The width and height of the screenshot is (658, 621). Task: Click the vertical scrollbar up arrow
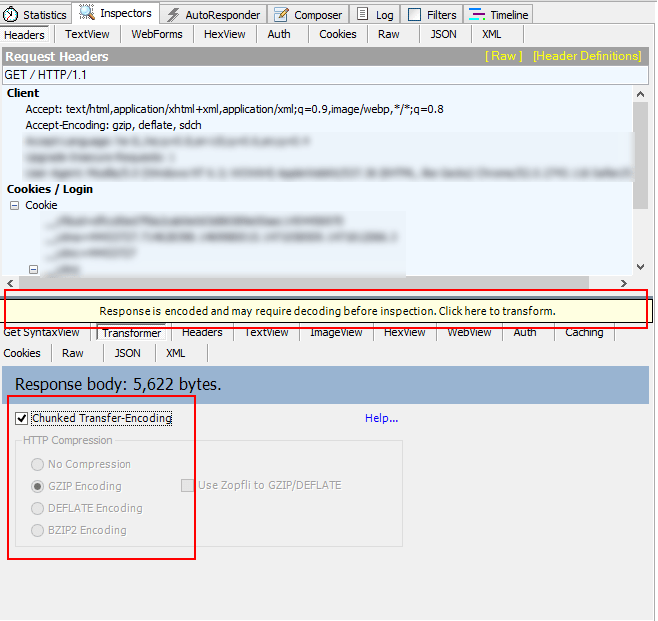tap(640, 94)
